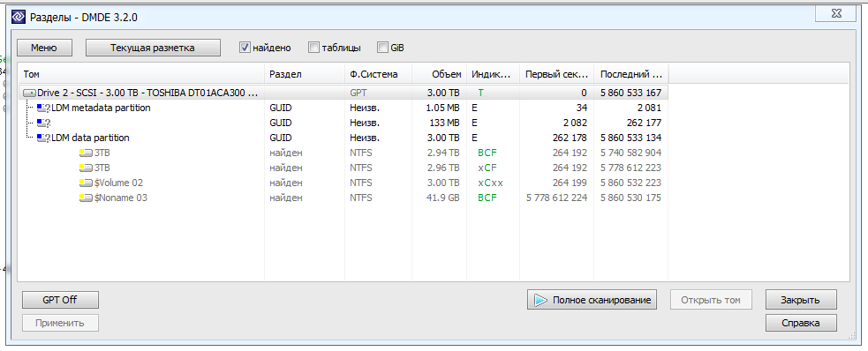This screenshot has width=868, height=351.
Task: Click the xCxx indicator value
Action: (x=490, y=183)
